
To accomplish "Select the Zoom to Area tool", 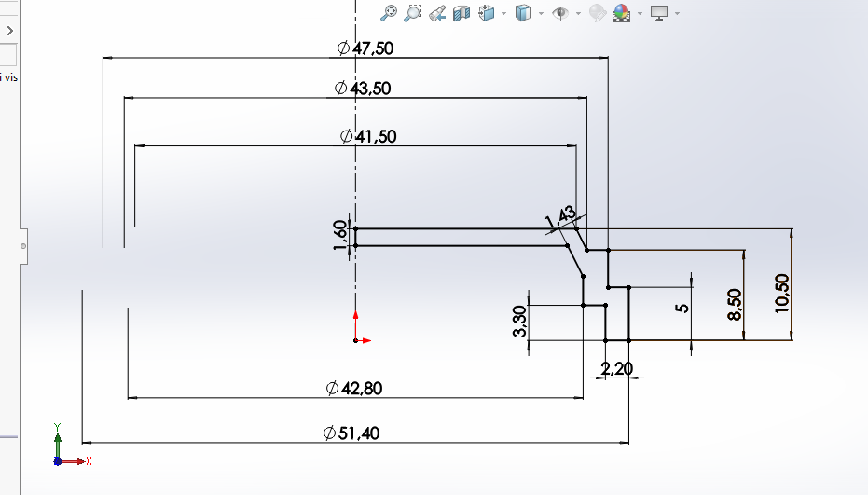I will point(412,13).
